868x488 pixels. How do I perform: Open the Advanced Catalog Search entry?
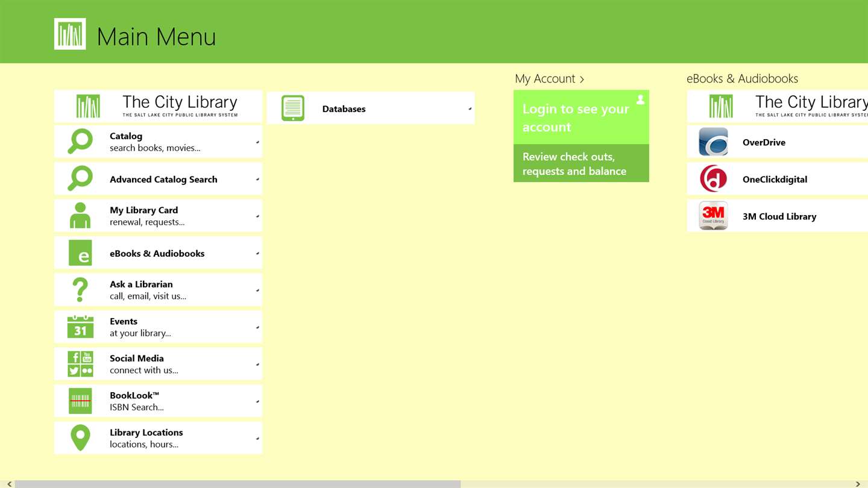pyautogui.click(x=158, y=179)
